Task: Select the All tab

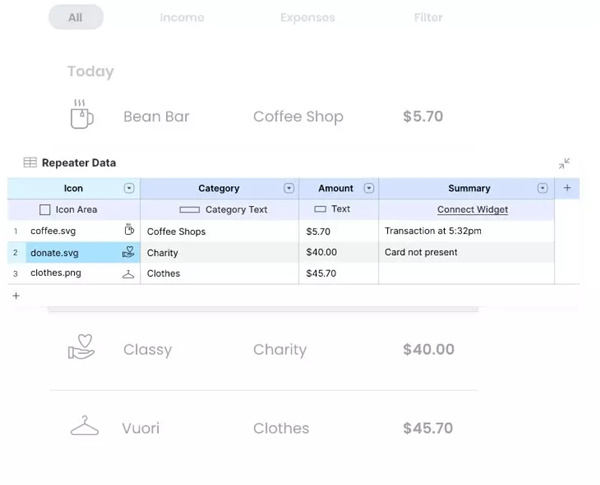Action: 75,17
